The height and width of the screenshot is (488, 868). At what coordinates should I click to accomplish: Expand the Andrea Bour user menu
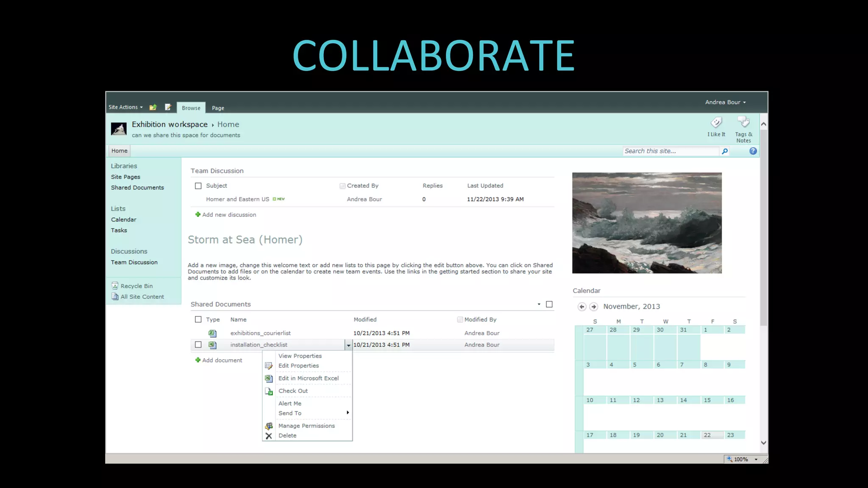tap(725, 102)
